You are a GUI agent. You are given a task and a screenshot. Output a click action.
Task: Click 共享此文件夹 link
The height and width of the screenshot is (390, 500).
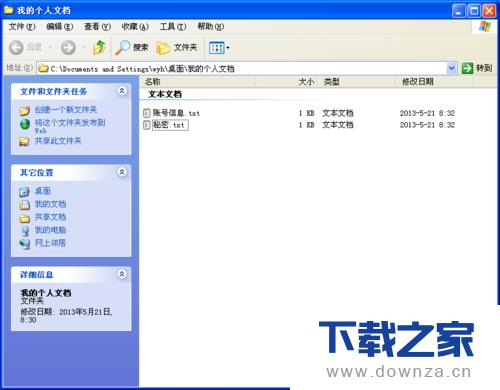(x=58, y=141)
